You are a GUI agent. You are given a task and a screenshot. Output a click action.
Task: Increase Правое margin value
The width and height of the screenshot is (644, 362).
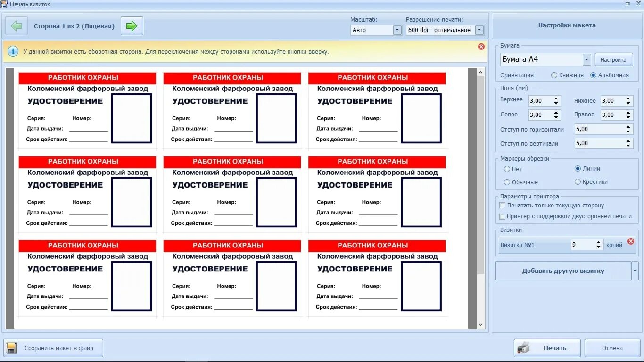[628, 113]
